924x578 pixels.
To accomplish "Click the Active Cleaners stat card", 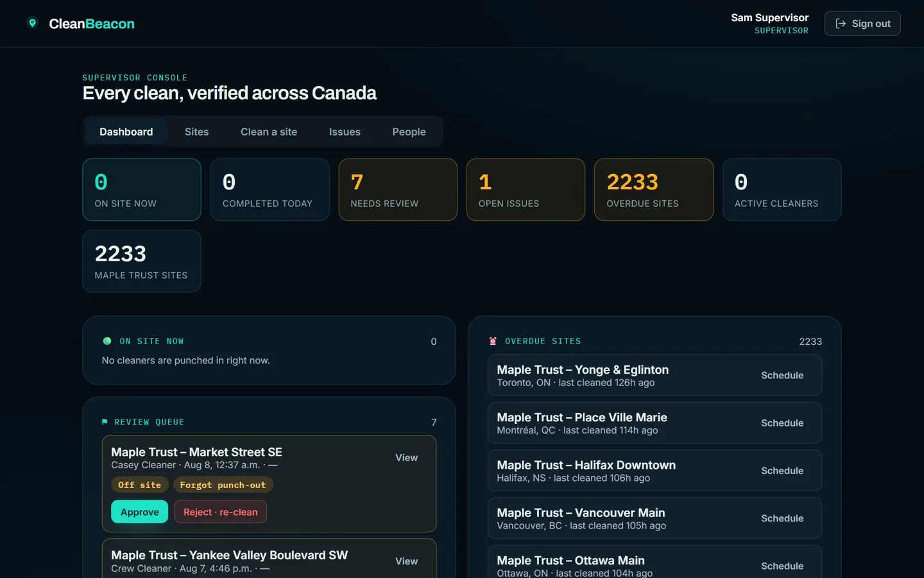I will coord(782,189).
